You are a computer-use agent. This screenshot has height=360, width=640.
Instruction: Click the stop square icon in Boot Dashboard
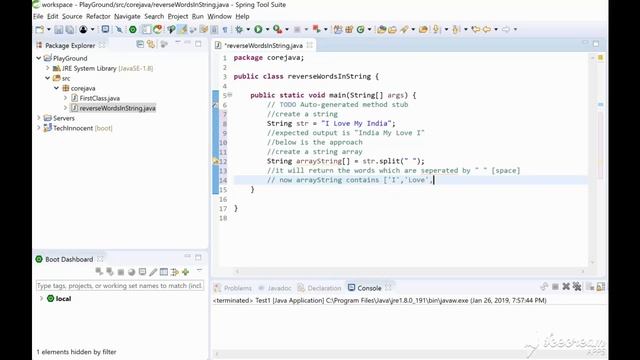pyautogui.click(x=121, y=272)
